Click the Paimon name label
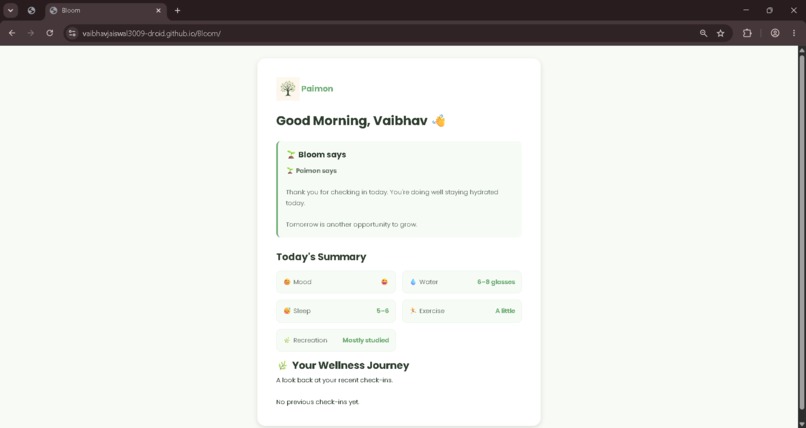 [x=317, y=88]
